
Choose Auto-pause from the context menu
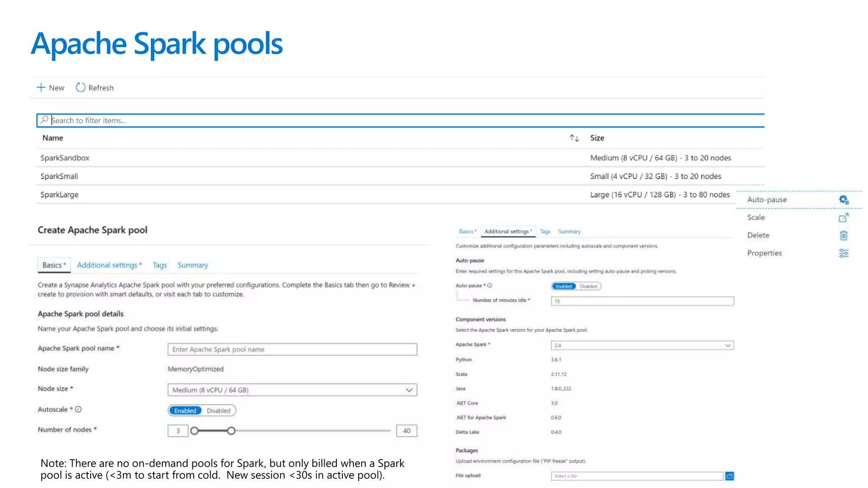click(x=798, y=200)
